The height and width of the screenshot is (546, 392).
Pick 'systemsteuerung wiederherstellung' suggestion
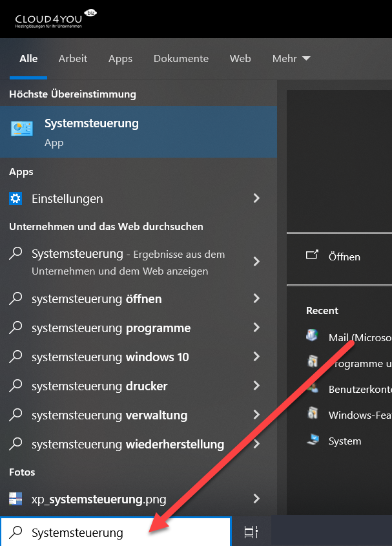[x=127, y=444]
